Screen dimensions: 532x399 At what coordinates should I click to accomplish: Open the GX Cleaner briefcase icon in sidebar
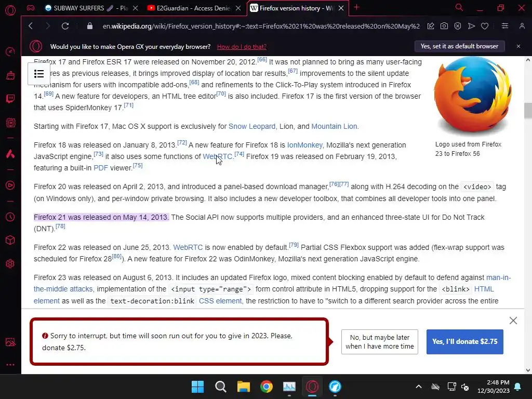pos(10,75)
